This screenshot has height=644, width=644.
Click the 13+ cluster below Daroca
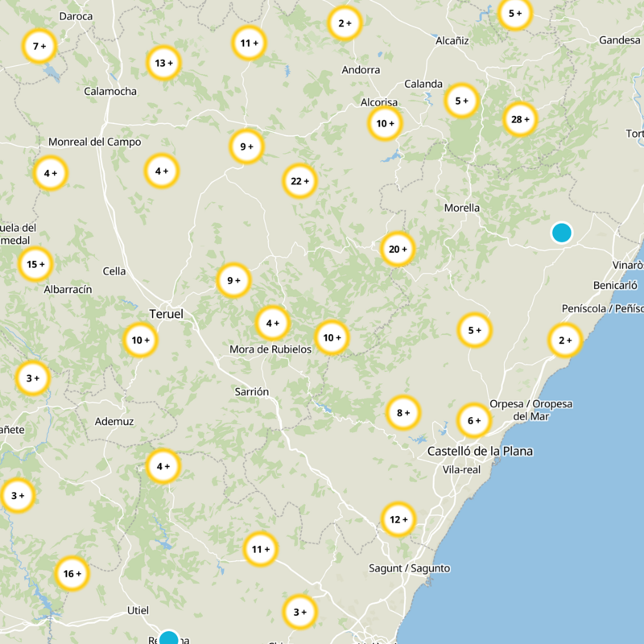click(x=163, y=61)
